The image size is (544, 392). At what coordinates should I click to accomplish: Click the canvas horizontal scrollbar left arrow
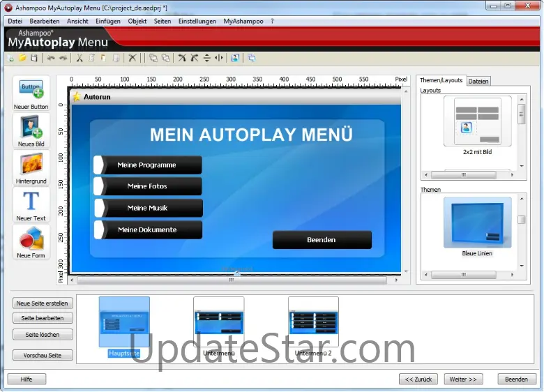[x=72, y=280]
